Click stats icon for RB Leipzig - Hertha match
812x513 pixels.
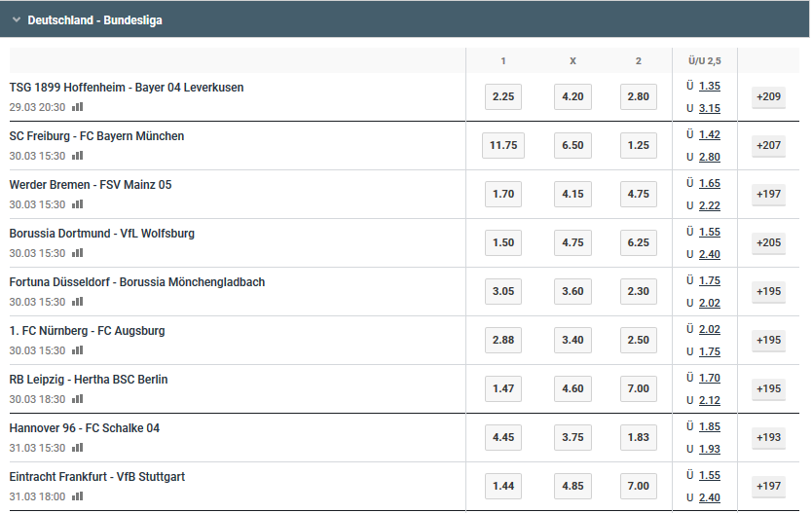click(x=77, y=398)
